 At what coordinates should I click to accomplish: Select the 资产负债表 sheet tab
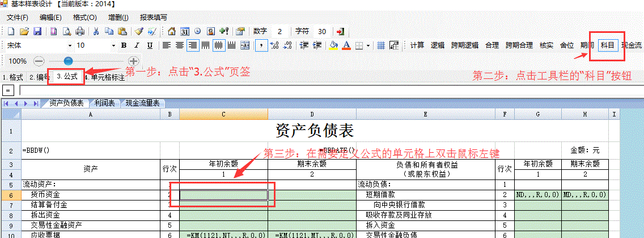point(66,103)
